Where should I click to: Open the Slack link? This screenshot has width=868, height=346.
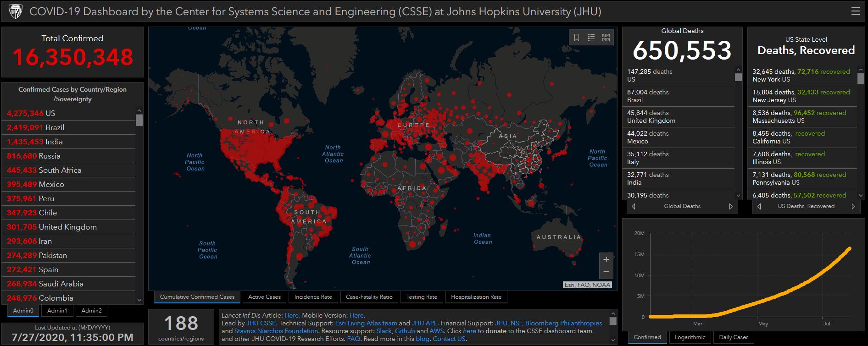point(384,331)
